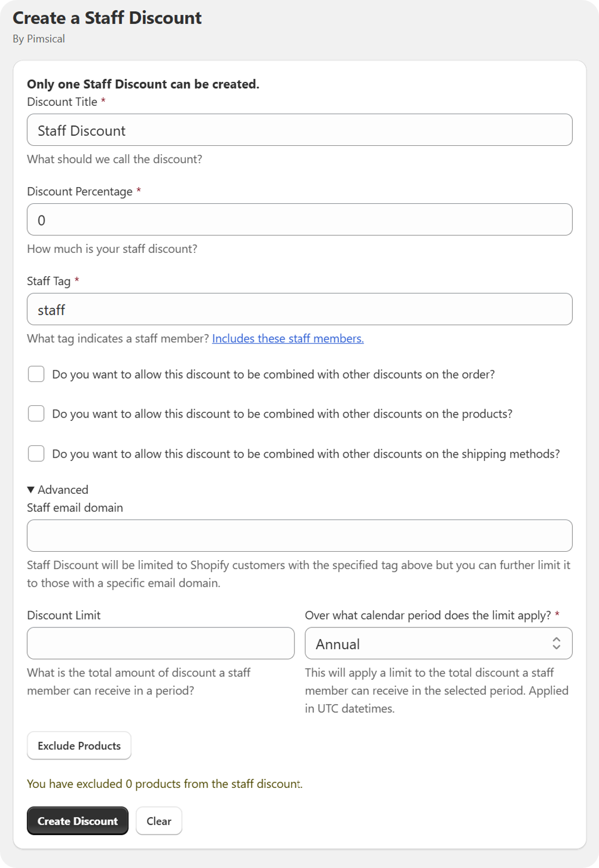Select the Staff Tag input
This screenshot has height=868, width=599.
[x=299, y=309]
